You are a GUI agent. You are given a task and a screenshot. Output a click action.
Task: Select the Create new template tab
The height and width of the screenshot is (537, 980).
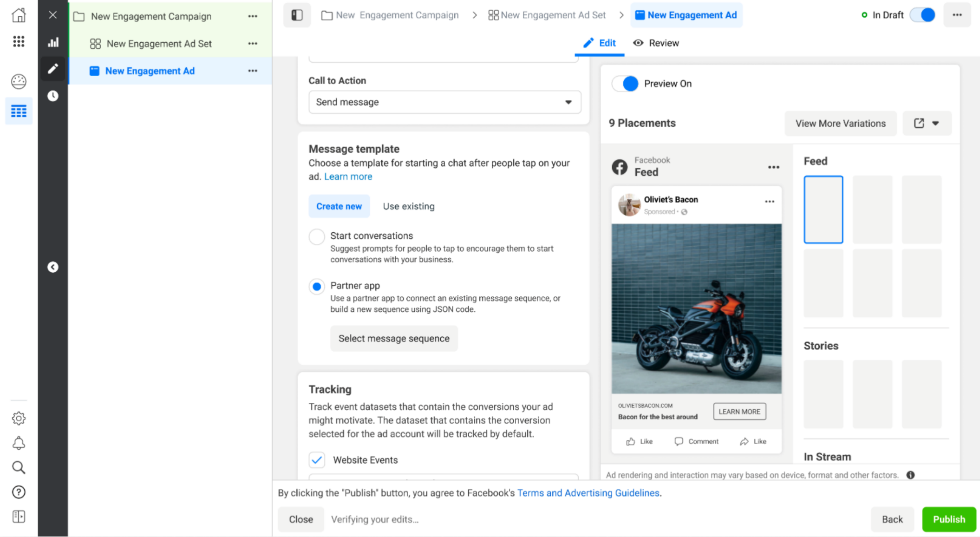click(x=339, y=206)
